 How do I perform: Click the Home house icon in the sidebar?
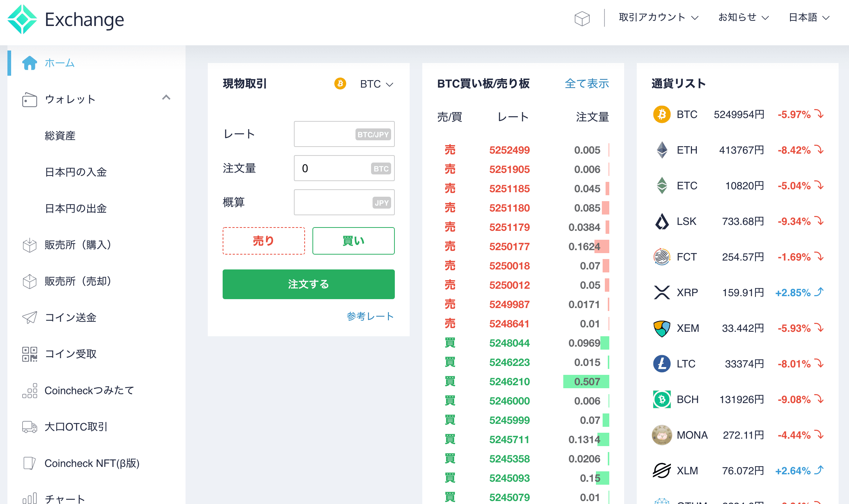click(x=29, y=63)
